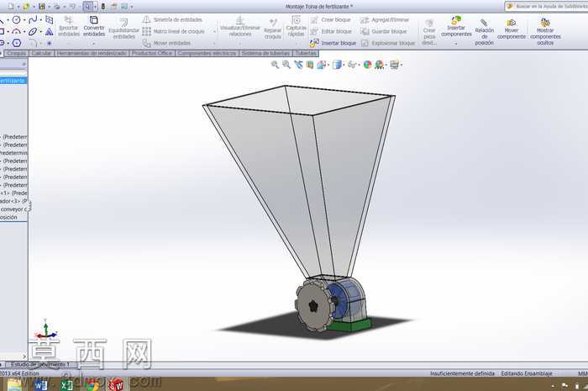Viewport: 588px width, 391px height.
Task: Click the Undo icon
Action: click(73, 7)
